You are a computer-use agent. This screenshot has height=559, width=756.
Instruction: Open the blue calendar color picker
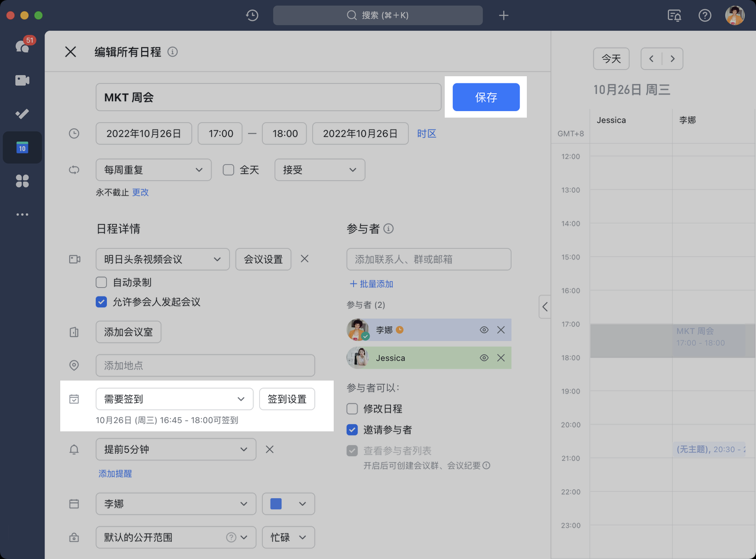coord(288,504)
